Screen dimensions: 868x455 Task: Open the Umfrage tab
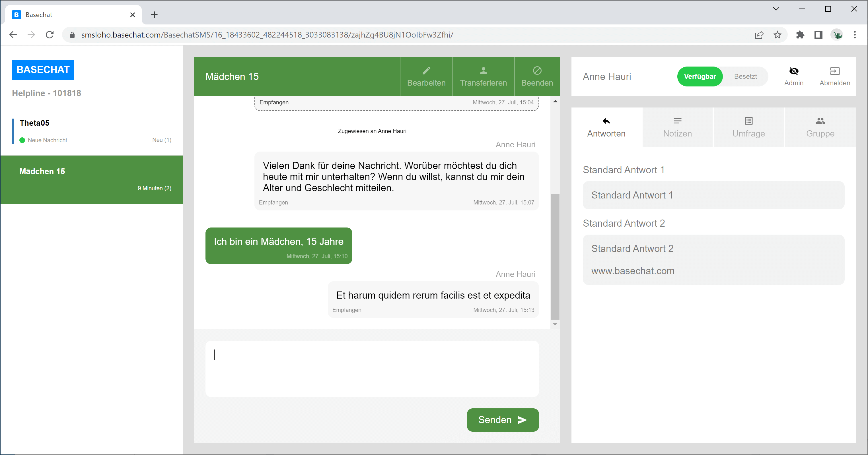coord(748,127)
